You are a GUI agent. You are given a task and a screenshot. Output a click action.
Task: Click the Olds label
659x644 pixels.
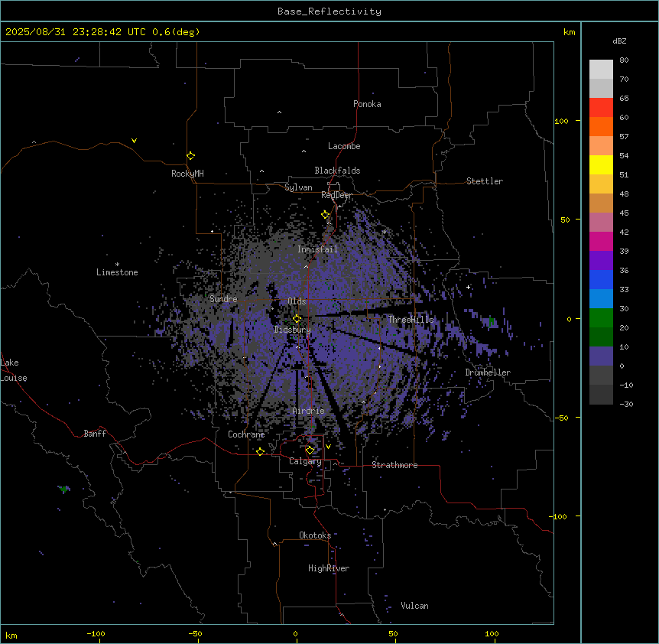point(297,301)
